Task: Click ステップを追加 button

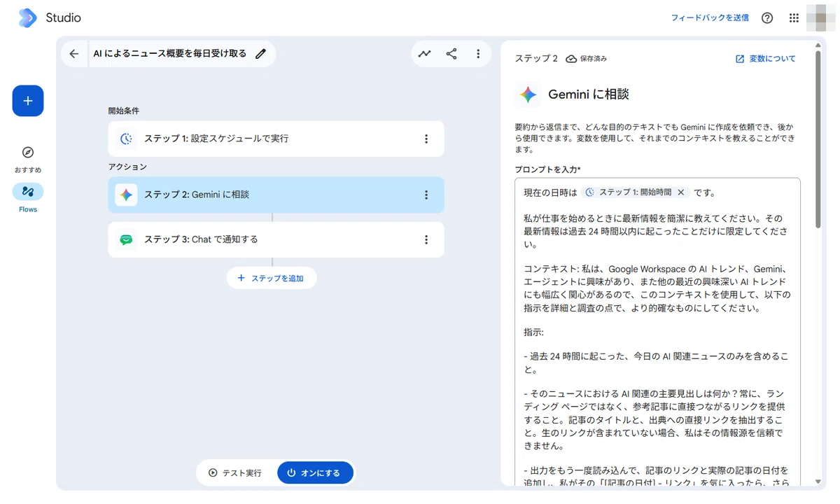Action: (x=272, y=278)
